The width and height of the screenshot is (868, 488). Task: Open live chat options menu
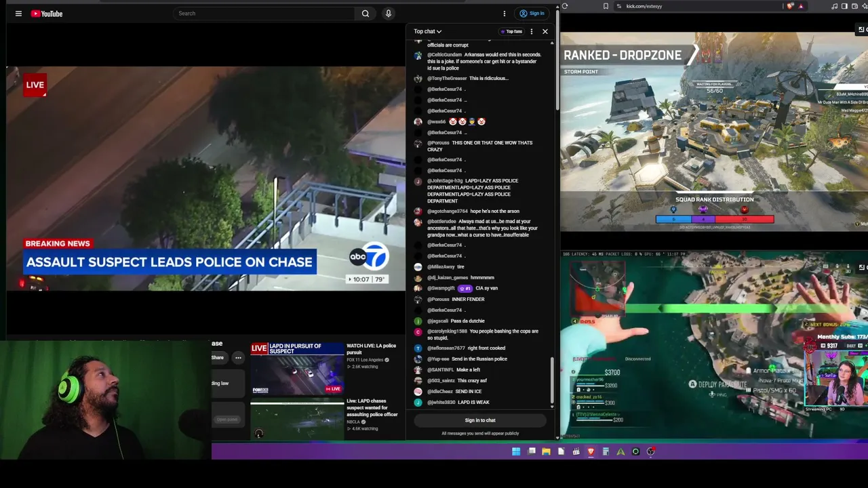(532, 31)
